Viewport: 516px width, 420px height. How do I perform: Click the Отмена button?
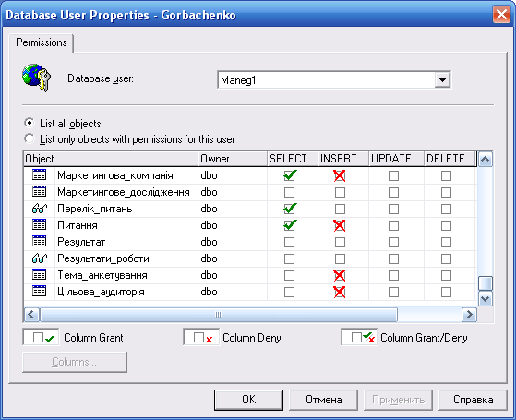coord(323,400)
